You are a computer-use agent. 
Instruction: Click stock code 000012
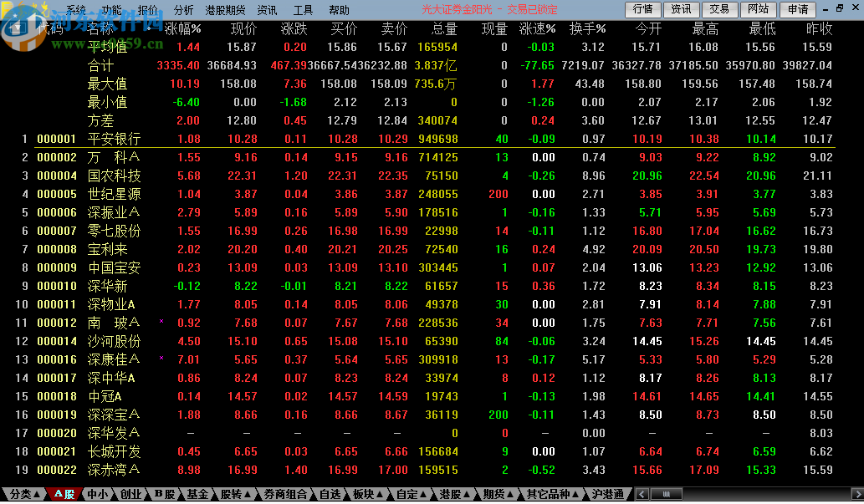tap(57, 323)
